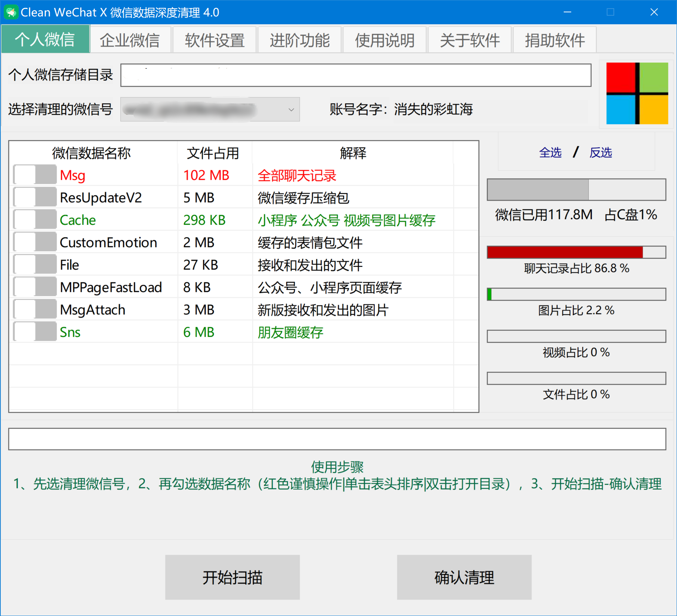Click the 文件占比 progress bar
677x616 pixels.
[x=576, y=378]
